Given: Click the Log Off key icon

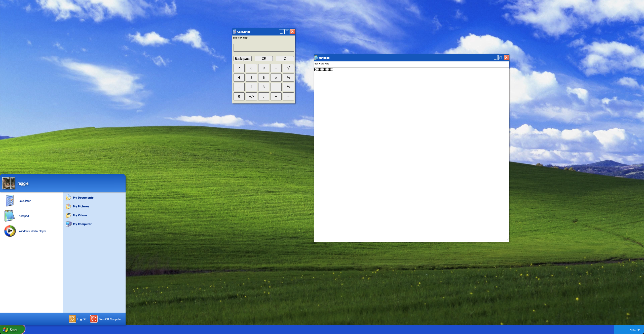Looking at the screenshot, I should pos(72,319).
